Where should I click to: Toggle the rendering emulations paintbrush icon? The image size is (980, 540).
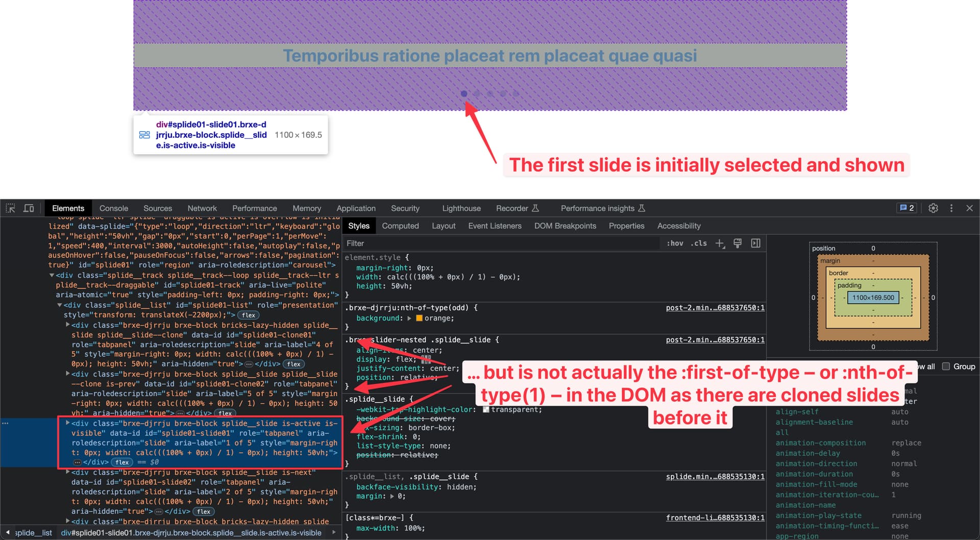[738, 243]
